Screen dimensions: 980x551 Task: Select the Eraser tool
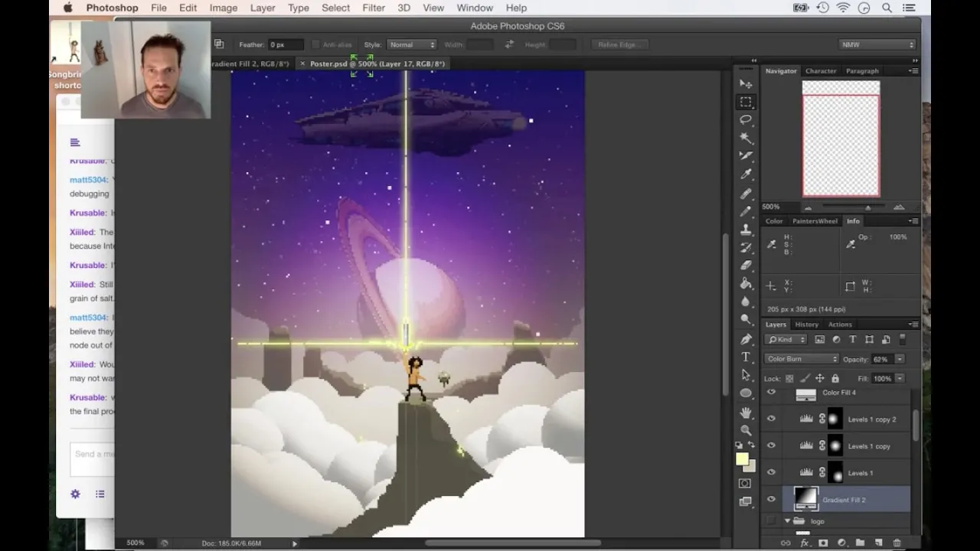(x=746, y=266)
